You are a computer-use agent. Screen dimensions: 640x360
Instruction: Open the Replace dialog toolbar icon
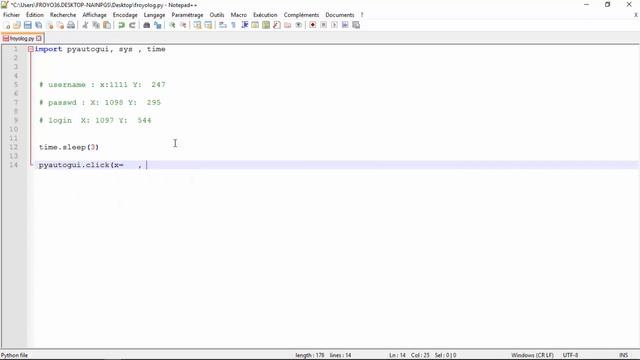[x=158, y=25]
